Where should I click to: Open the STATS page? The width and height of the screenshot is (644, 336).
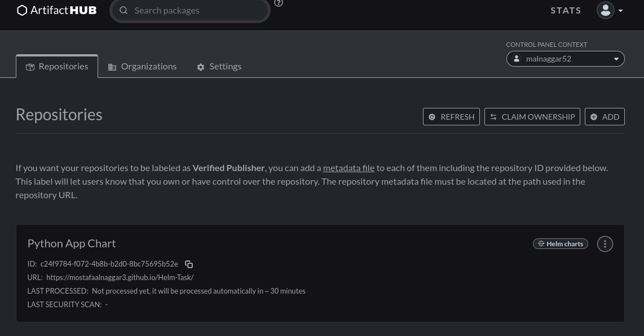point(566,11)
